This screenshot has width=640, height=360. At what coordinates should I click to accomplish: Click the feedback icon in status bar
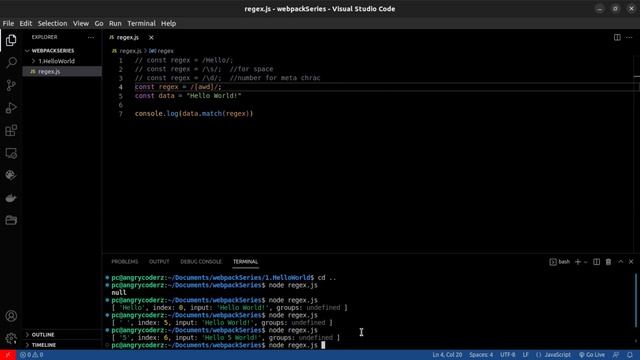pyautogui.click(x=616, y=355)
